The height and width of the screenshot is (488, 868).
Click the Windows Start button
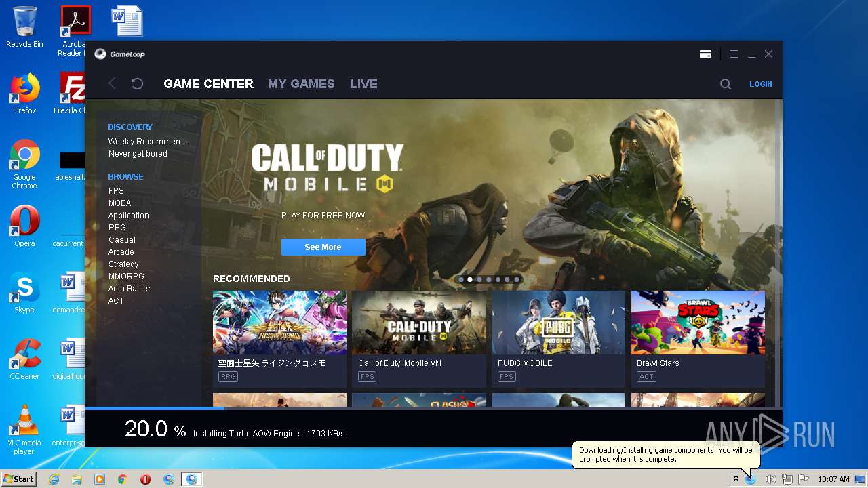tap(19, 479)
